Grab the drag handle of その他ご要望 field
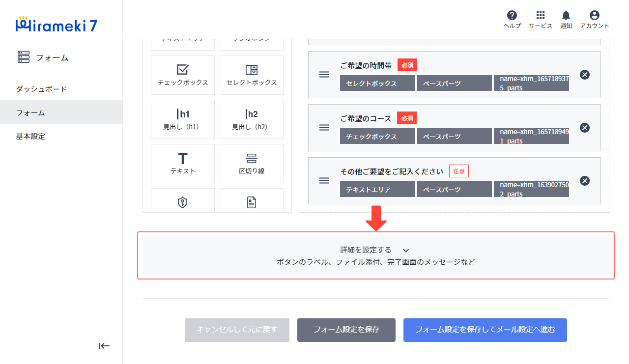This screenshot has height=364, width=629. pyautogui.click(x=324, y=181)
